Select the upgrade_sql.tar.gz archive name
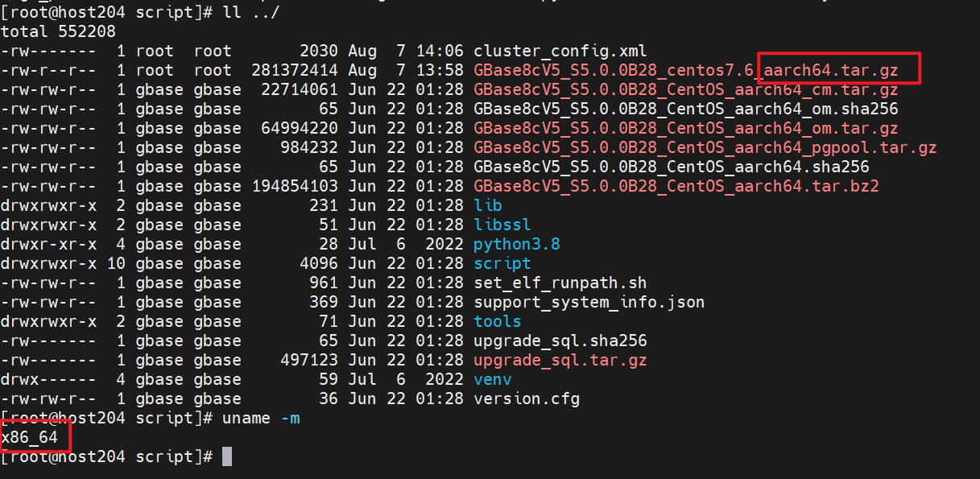The image size is (980, 479). tap(560, 360)
